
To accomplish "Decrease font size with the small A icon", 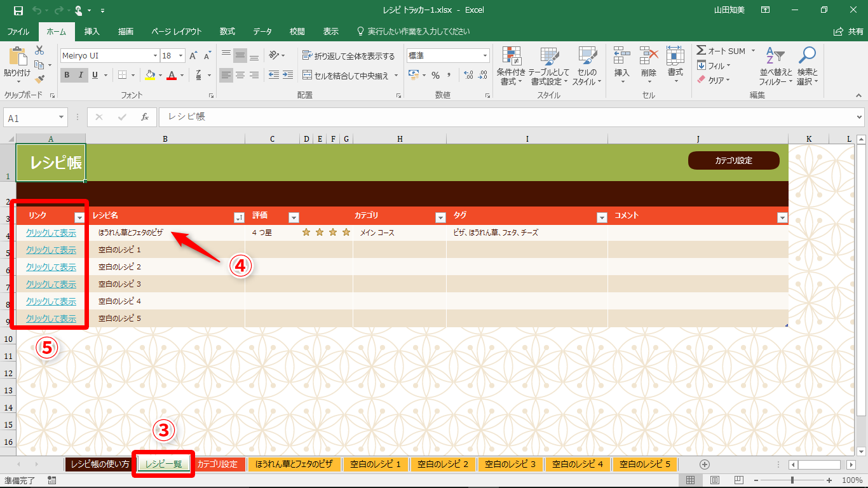I will 208,56.
